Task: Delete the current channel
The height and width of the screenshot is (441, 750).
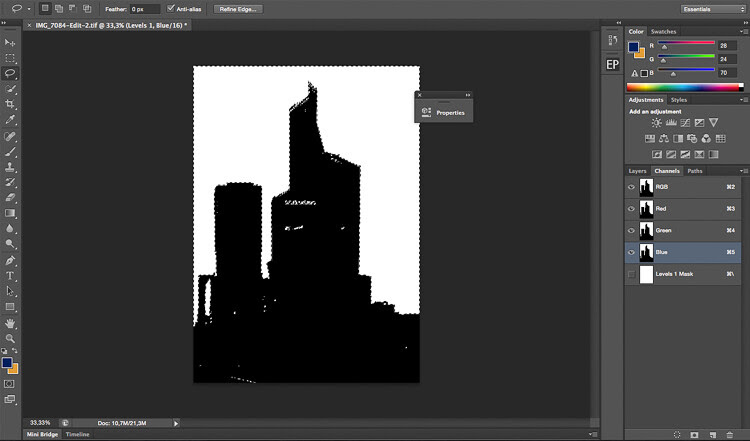Action: tap(730, 435)
